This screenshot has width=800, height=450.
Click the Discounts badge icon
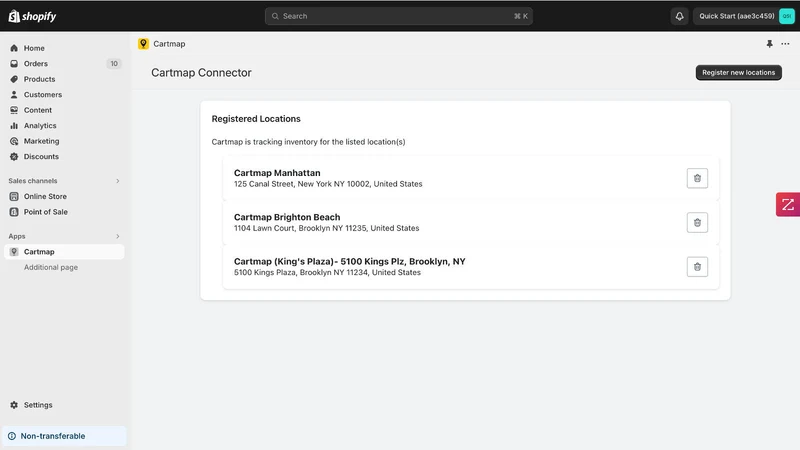[x=14, y=157]
